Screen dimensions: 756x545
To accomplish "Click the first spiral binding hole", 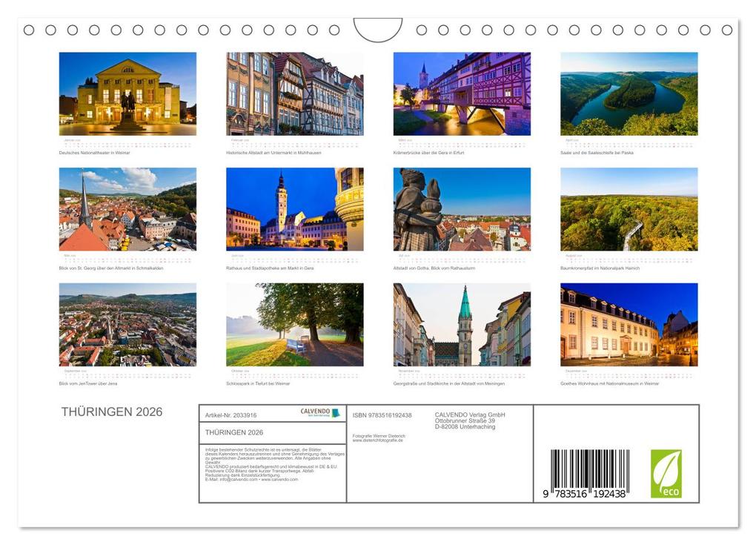I will click(30, 32).
